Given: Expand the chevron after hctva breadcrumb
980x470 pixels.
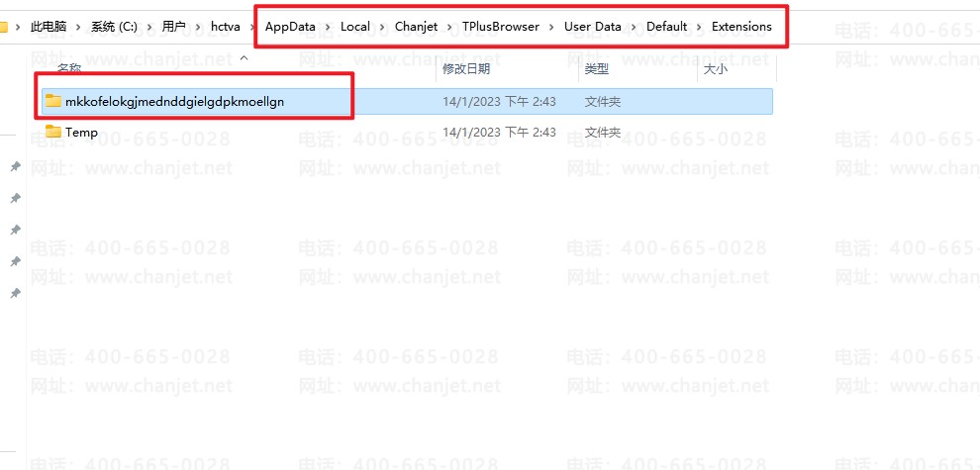Looking at the screenshot, I should (x=251, y=27).
